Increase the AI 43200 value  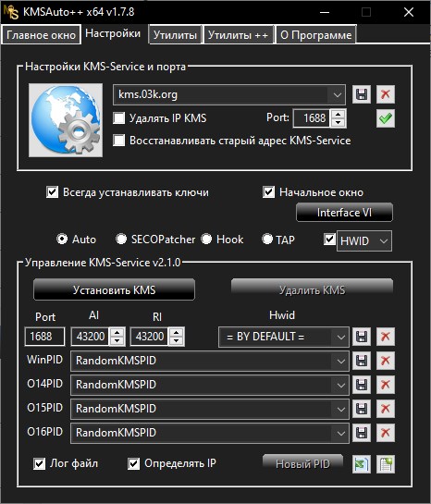point(117,332)
